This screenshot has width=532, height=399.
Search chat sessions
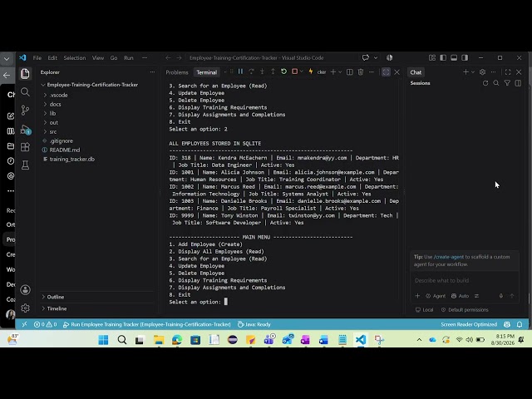(x=496, y=83)
